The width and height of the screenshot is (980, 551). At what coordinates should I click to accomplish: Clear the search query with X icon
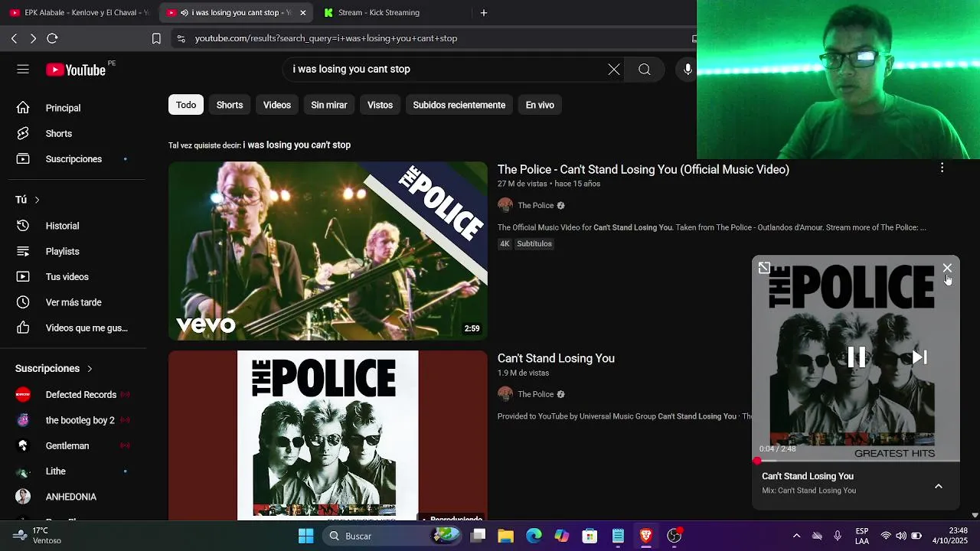[x=614, y=70]
